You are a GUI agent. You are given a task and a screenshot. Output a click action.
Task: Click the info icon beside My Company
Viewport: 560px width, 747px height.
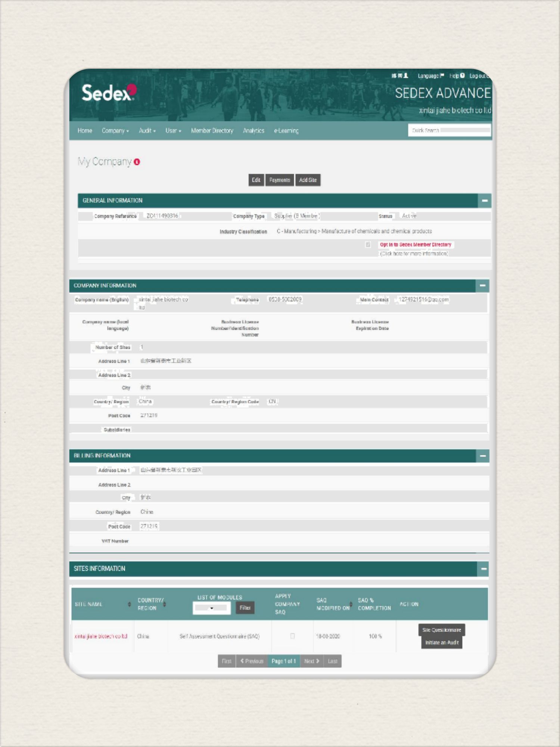tap(137, 162)
